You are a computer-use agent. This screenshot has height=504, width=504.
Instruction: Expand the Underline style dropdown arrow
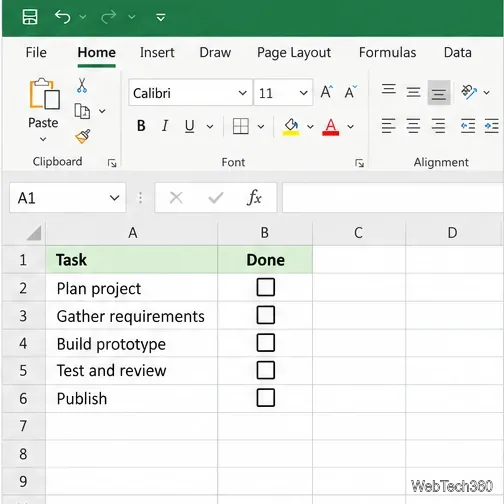[210, 127]
